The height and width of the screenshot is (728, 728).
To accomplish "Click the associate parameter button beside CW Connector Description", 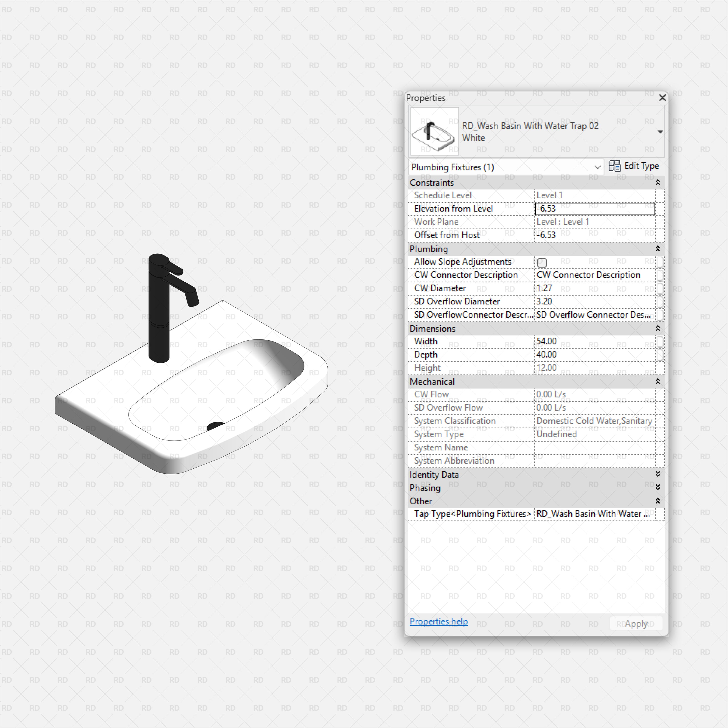I will [660, 275].
